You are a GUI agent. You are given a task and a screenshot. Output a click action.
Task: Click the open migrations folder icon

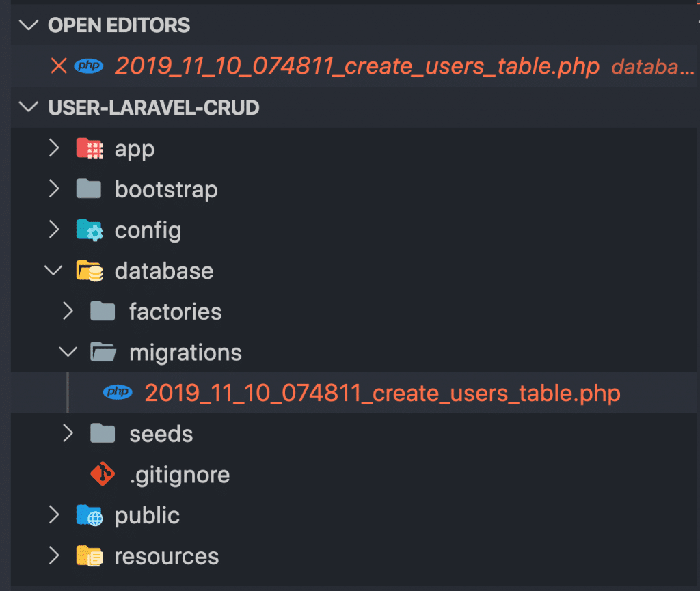click(x=103, y=352)
